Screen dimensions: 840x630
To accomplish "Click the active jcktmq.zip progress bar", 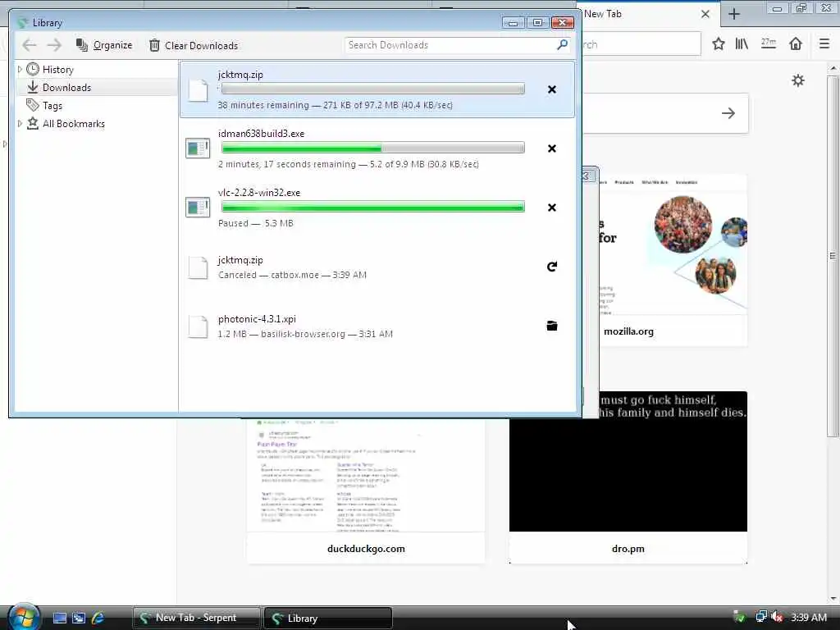I will (373, 89).
